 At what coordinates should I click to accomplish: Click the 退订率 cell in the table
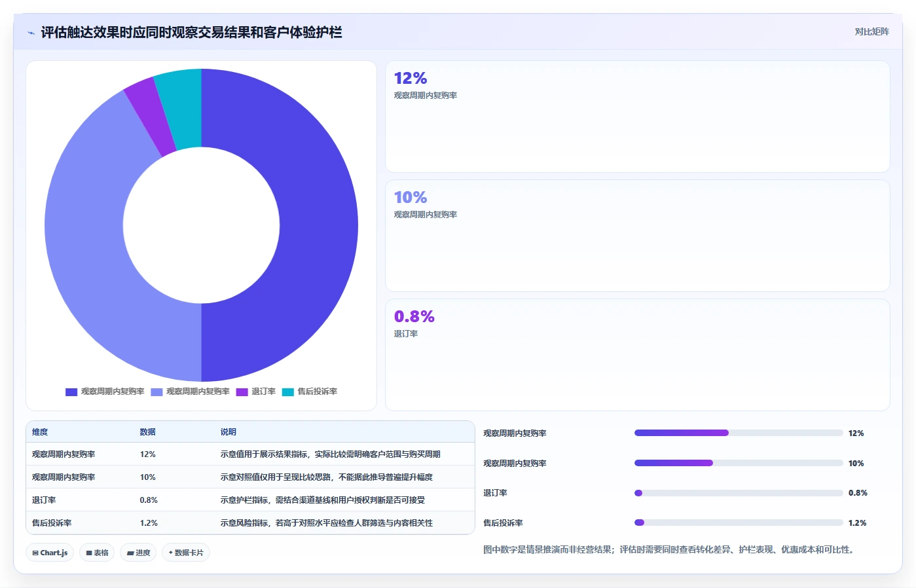44,500
